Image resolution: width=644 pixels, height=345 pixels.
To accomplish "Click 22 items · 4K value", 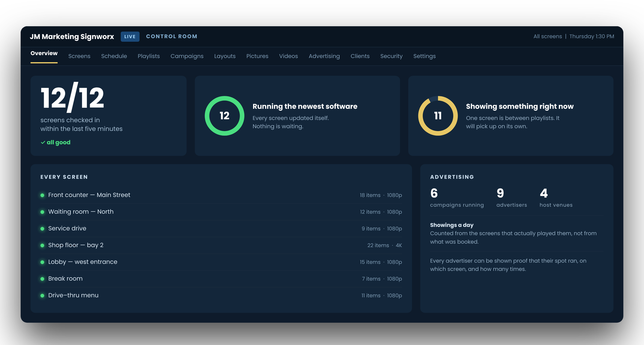I will pyautogui.click(x=384, y=245).
